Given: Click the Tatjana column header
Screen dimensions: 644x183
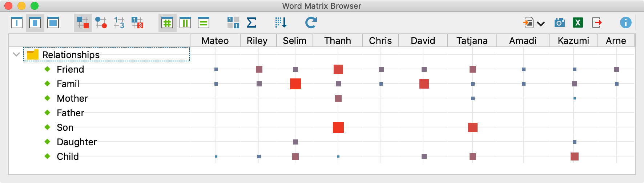Looking at the screenshot, I should (472, 41).
